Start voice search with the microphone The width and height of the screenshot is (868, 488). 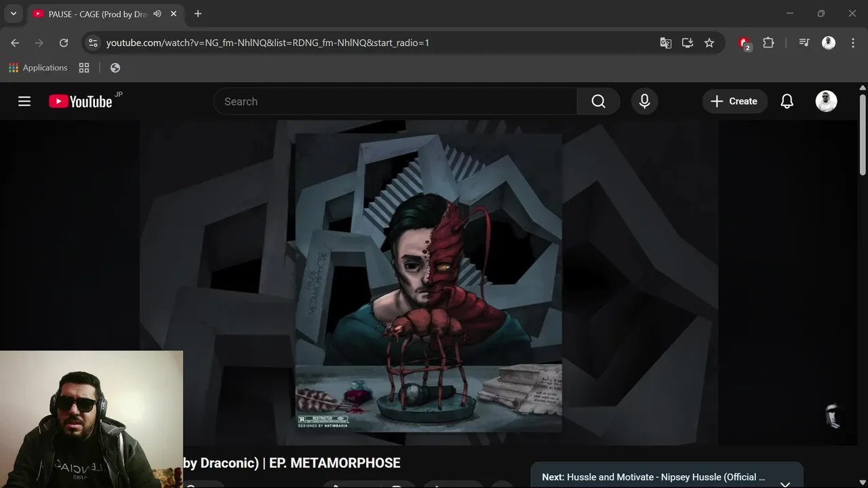(x=644, y=102)
